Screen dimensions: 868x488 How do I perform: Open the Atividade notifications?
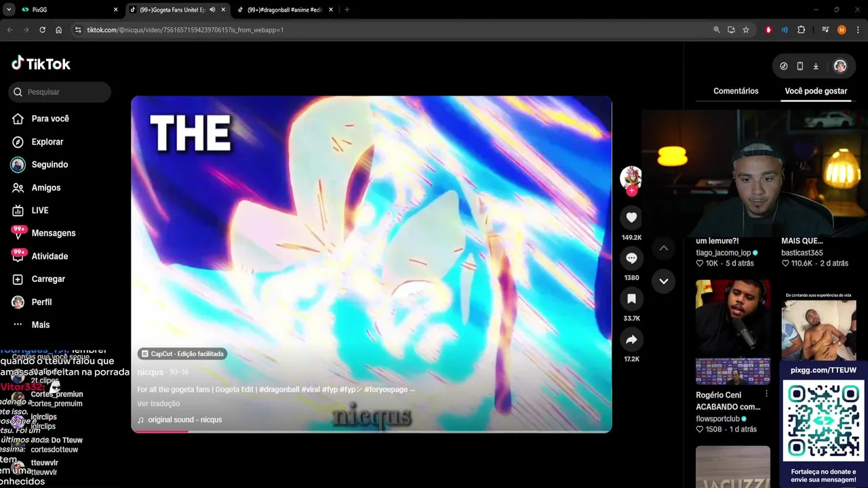40,256
